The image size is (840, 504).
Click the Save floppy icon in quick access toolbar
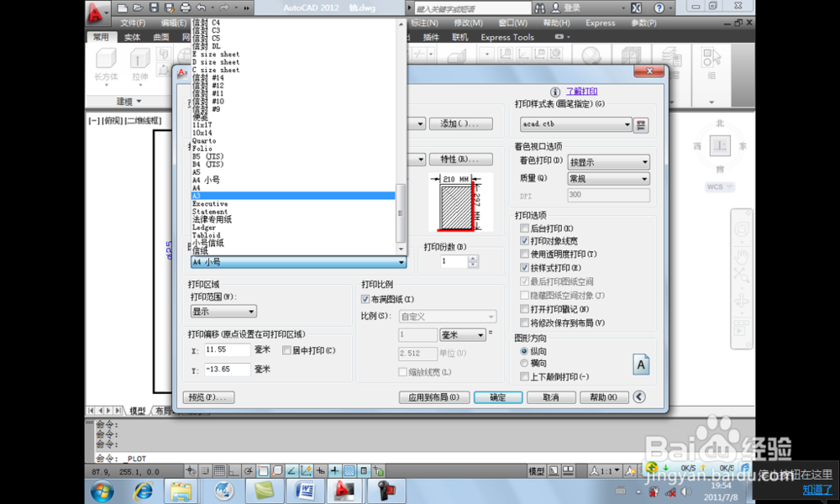[154, 8]
